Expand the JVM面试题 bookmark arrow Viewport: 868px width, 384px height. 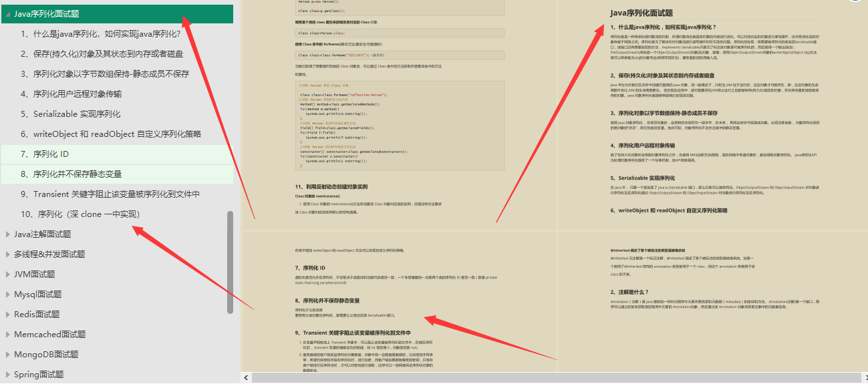(7, 274)
